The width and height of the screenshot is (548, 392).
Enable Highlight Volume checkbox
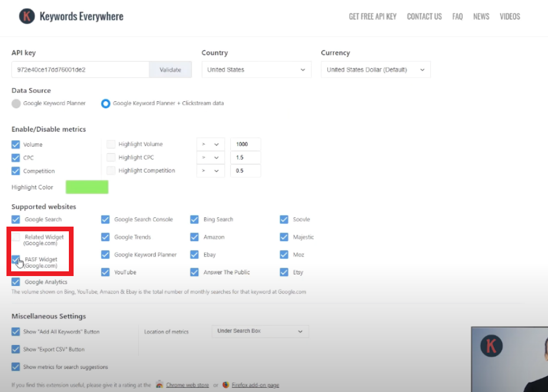(111, 144)
